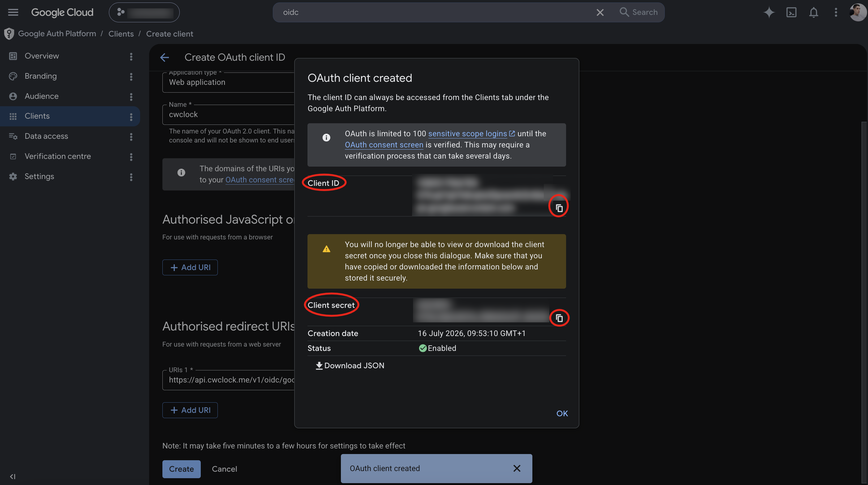Open Data access in the sidebar
Image resolution: width=868 pixels, height=485 pixels.
tap(46, 136)
